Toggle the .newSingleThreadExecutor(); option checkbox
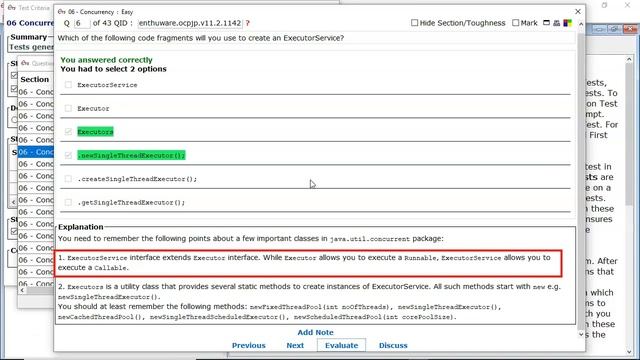 click(68, 155)
